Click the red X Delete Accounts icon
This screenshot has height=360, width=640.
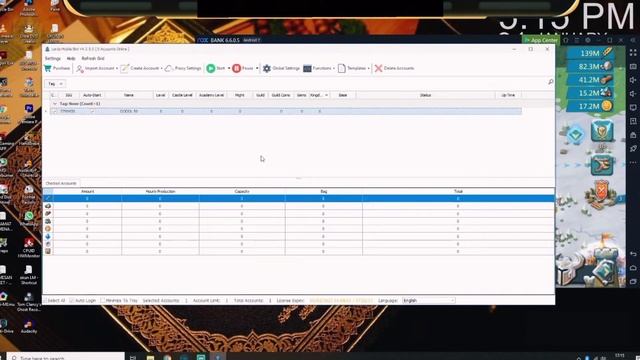point(378,69)
